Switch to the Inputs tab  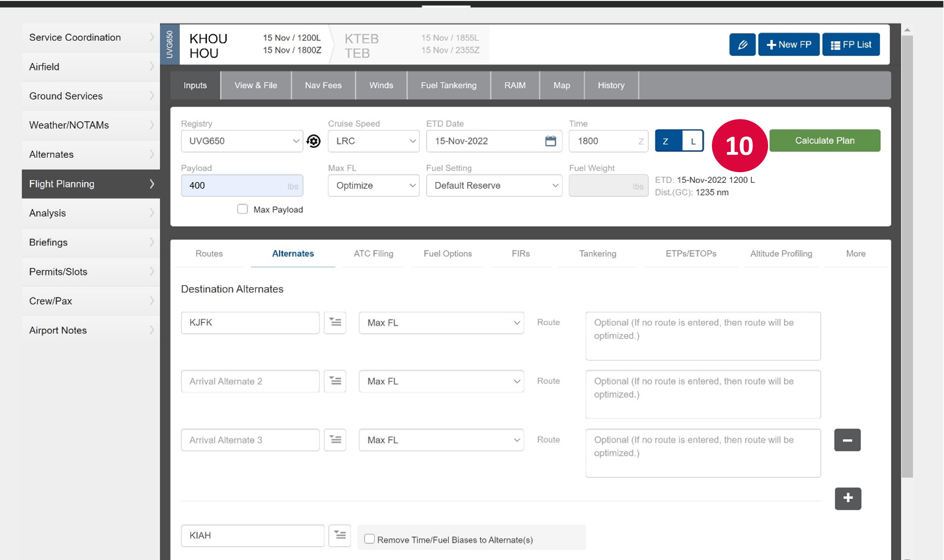coord(195,85)
